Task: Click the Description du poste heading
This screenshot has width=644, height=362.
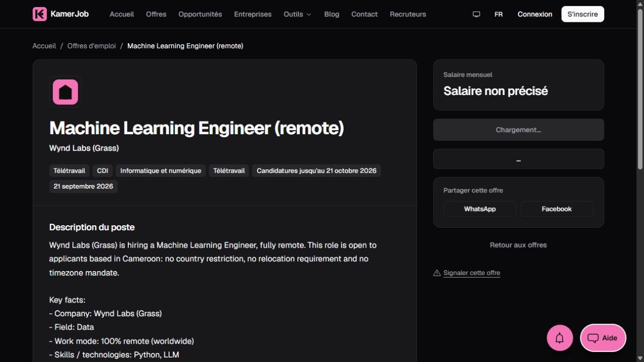Action: pyautogui.click(x=92, y=227)
